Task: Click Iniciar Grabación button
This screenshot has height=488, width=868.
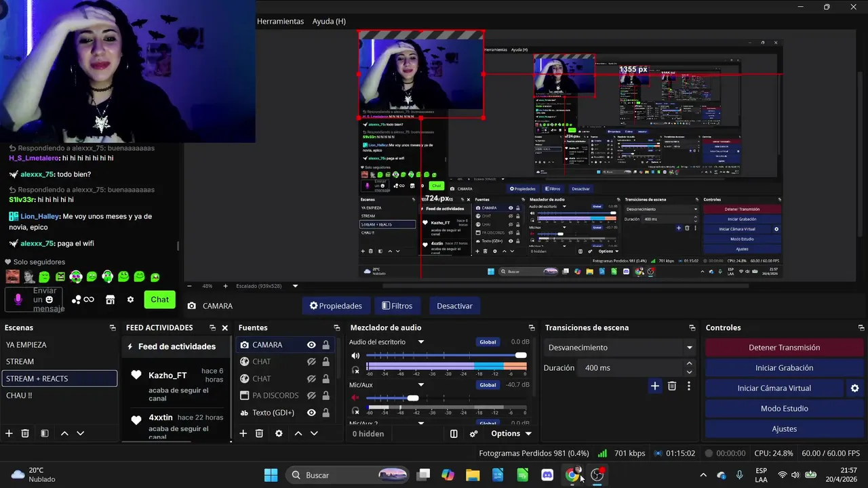Action: click(x=785, y=368)
